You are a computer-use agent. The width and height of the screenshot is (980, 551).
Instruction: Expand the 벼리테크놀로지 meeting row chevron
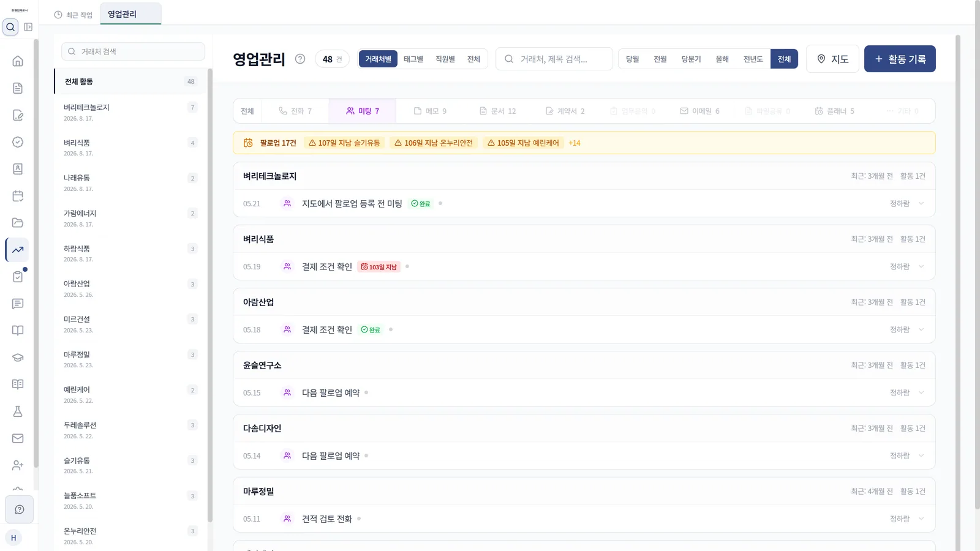[921, 203]
